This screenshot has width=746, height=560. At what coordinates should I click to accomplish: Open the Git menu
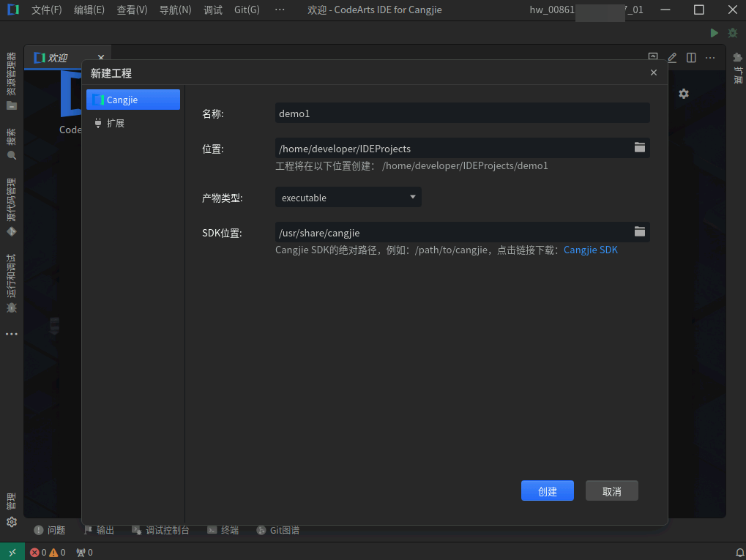247,10
